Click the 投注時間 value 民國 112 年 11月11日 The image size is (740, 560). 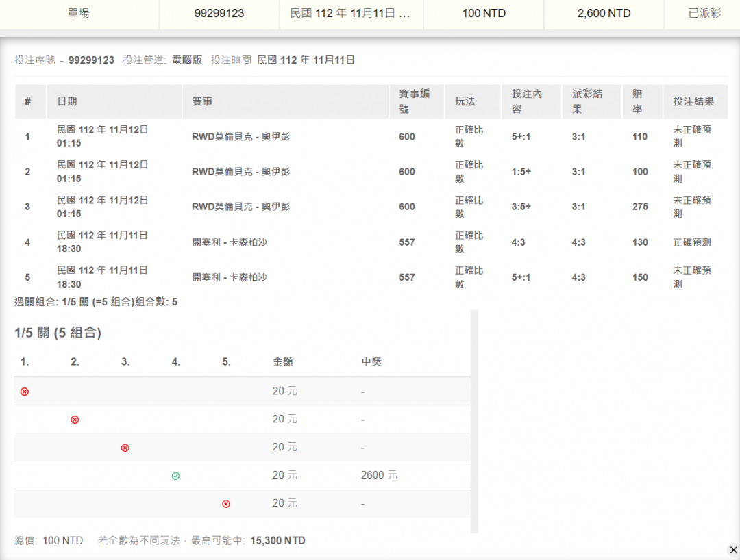click(306, 60)
